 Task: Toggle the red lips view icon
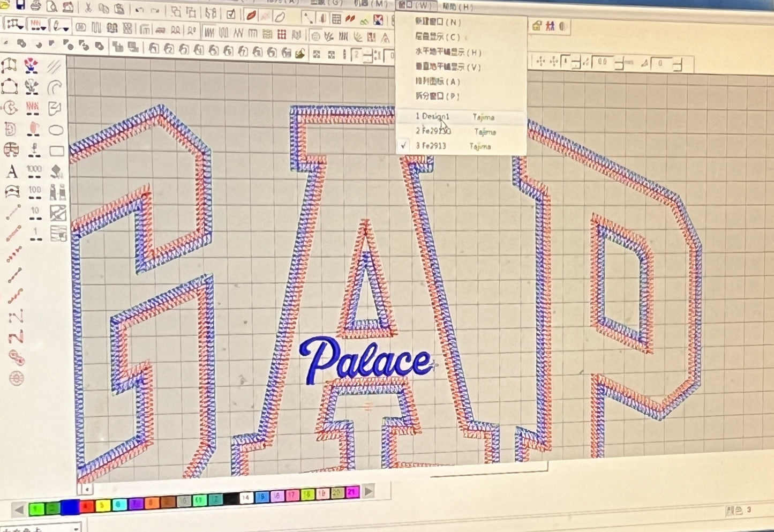coord(250,16)
